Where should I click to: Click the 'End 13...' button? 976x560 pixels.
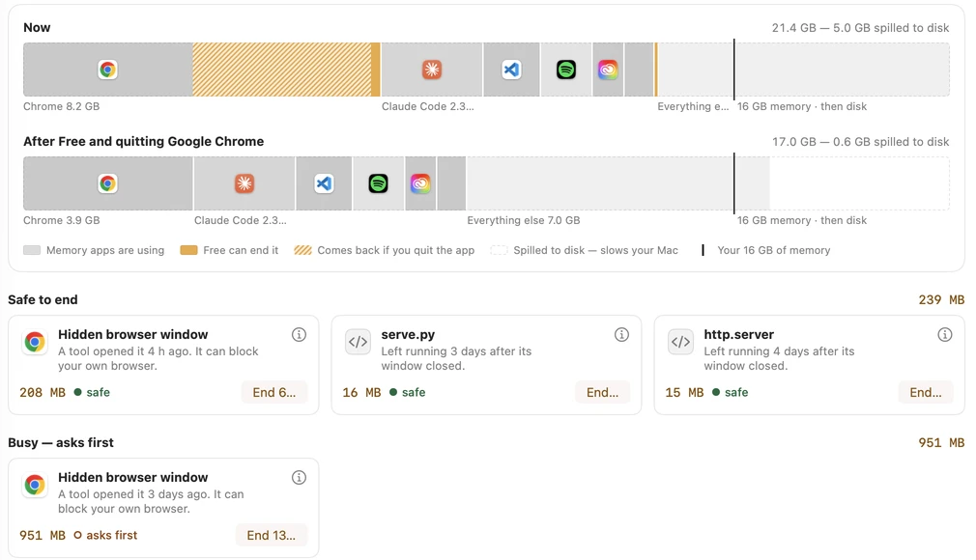pyautogui.click(x=271, y=536)
